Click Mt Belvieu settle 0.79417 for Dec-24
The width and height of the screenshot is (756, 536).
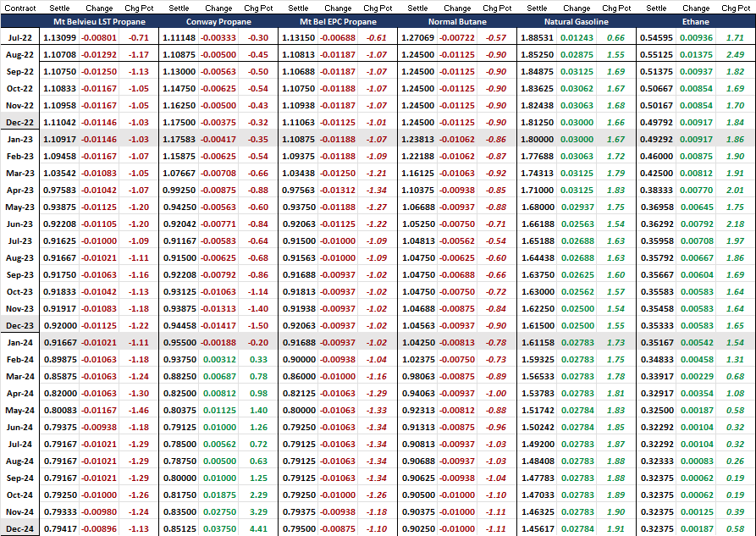tap(60, 528)
